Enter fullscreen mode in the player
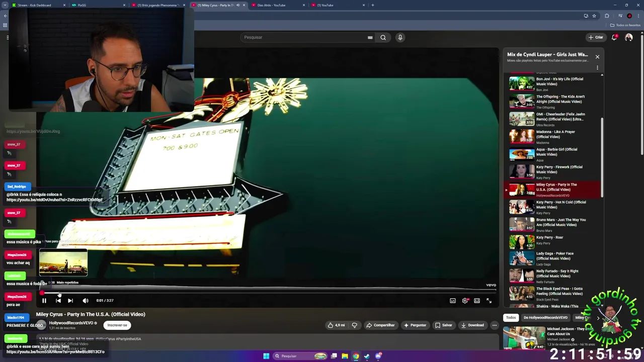This screenshot has width=644, height=362. [x=489, y=301]
